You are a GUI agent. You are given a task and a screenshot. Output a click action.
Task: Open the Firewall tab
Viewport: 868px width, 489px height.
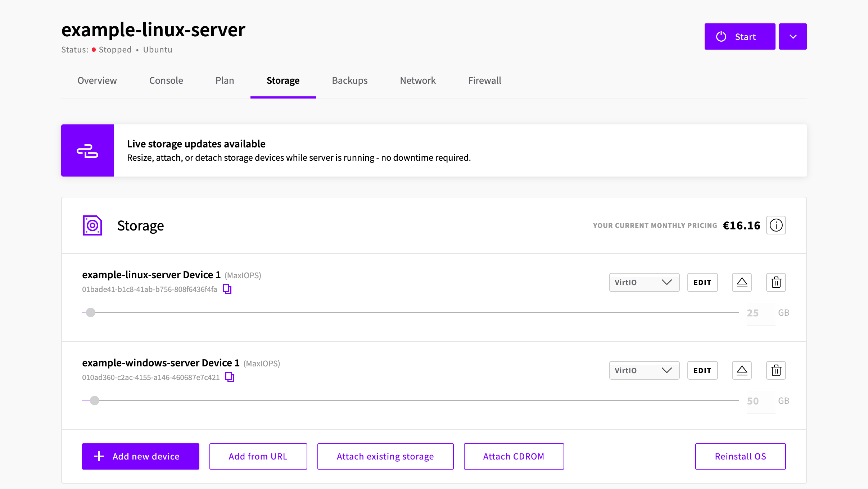tap(485, 81)
